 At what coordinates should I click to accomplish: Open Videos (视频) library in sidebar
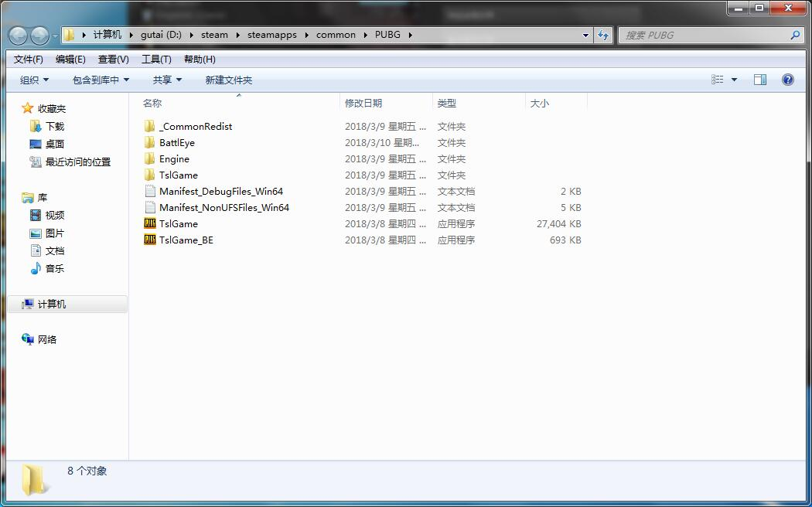point(48,215)
